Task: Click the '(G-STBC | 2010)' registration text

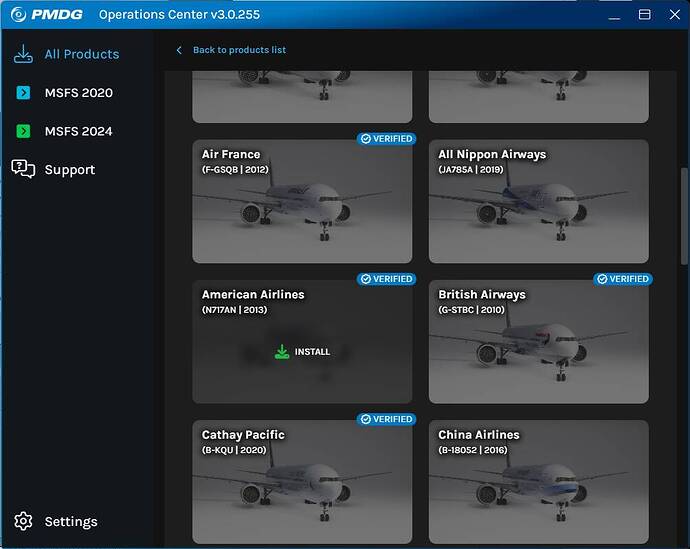Action: [x=471, y=310]
